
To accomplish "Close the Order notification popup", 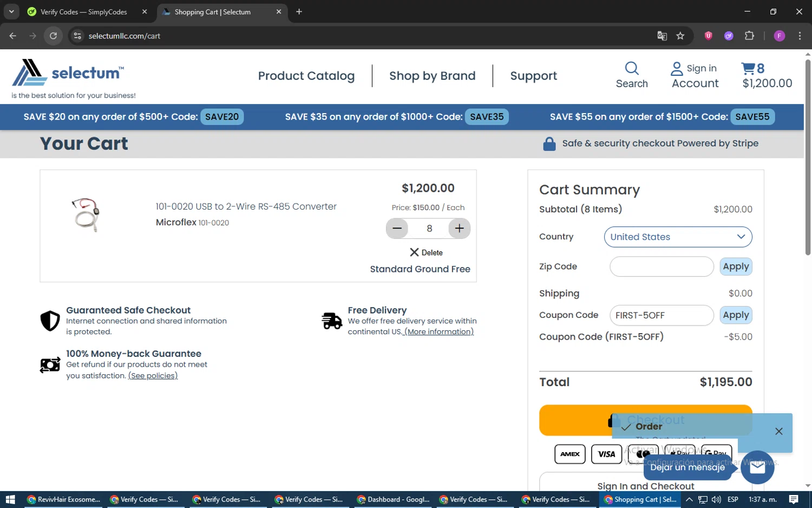I will click(778, 432).
